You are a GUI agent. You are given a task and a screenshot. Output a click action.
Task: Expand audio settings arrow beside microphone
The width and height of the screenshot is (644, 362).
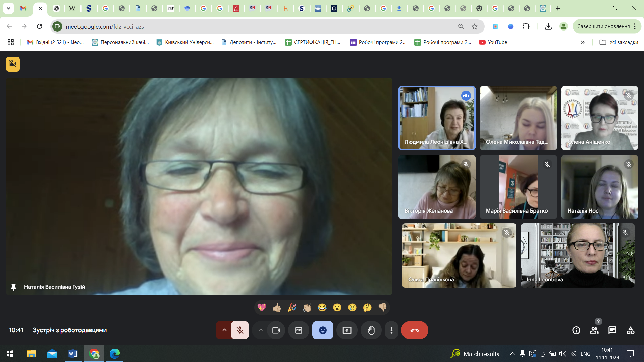pos(224,330)
